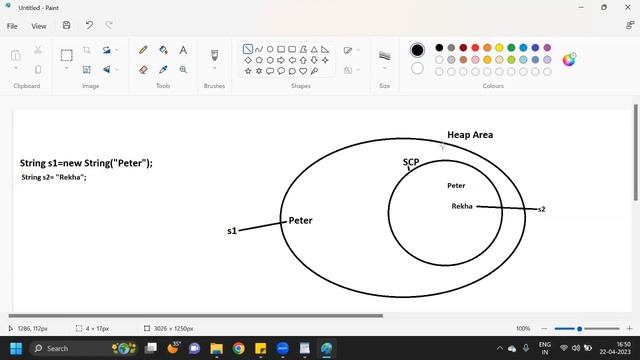Screen dimensions: 640x360
Task: Expand the Paste options arrow
Action: pyautogui.click(x=16, y=68)
